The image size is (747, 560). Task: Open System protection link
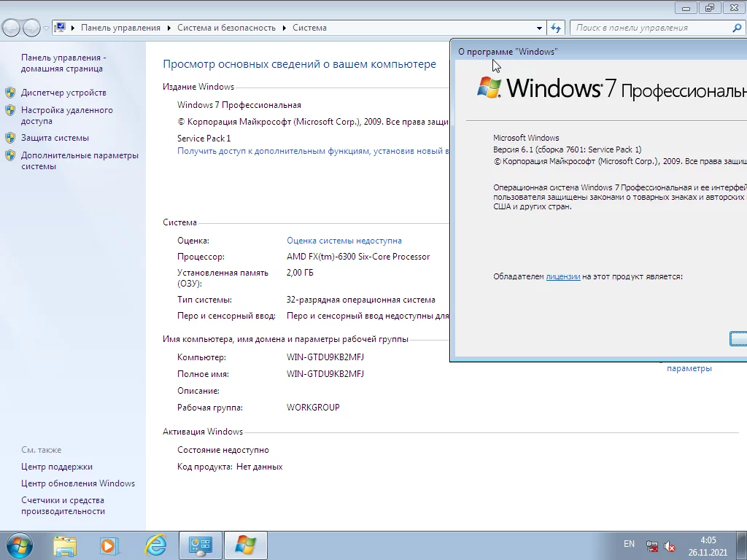click(55, 138)
